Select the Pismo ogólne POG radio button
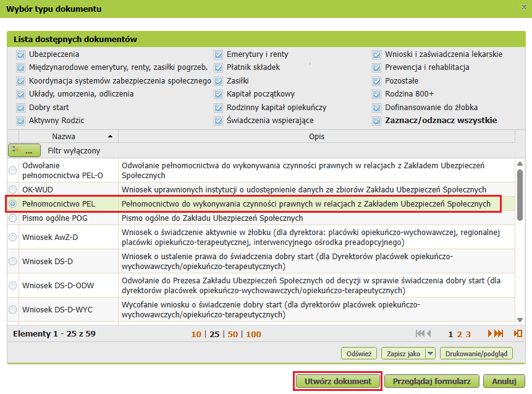Image resolution: width=532 pixels, height=394 pixels. 12,218
